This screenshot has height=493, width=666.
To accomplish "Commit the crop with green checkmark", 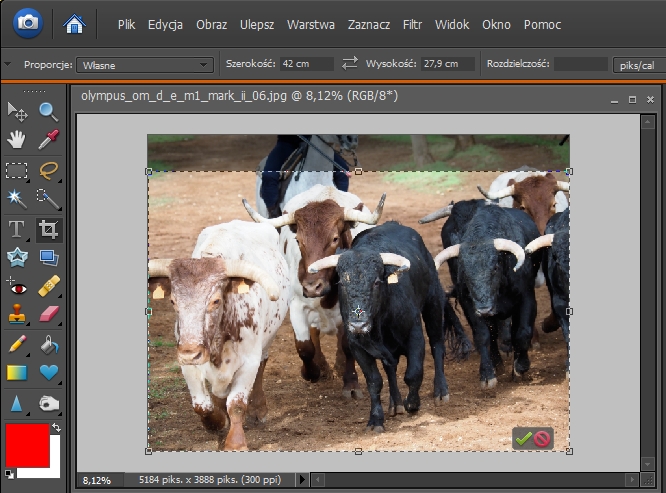I will pos(522,438).
